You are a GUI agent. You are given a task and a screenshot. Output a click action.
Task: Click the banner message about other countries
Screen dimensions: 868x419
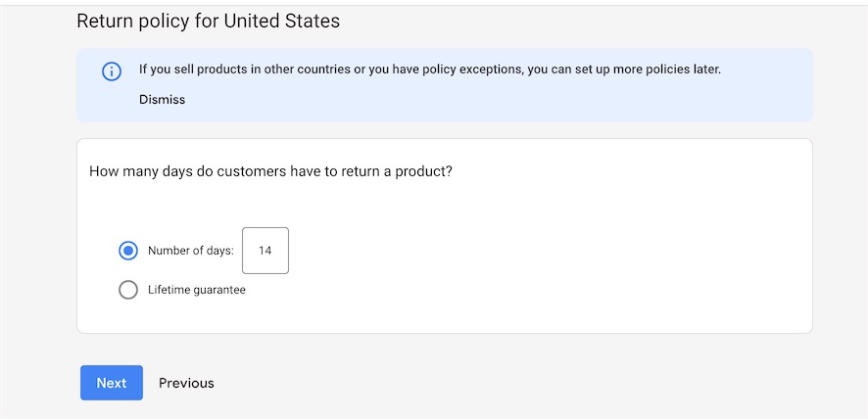point(430,70)
